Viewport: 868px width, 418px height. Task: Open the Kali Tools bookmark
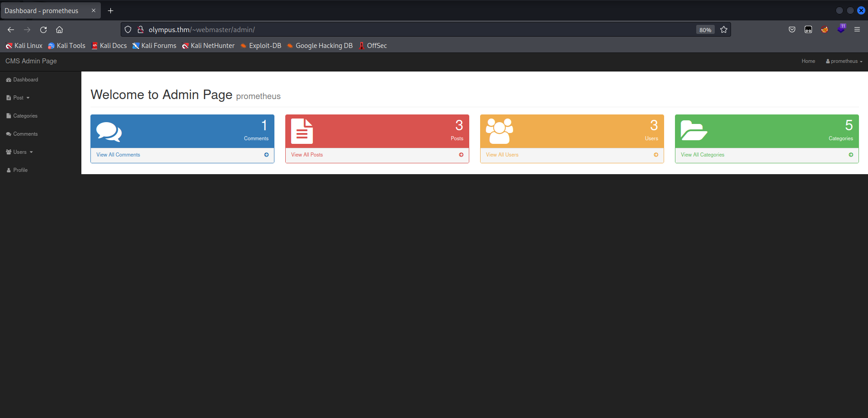[x=66, y=45]
